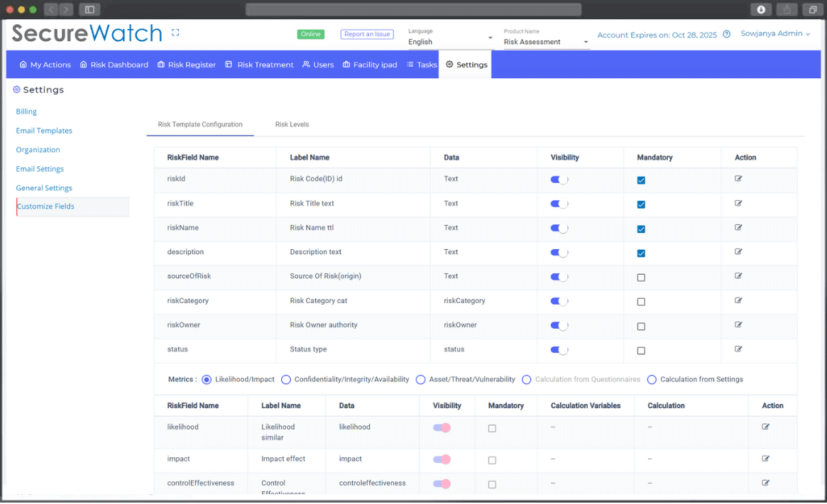
Task: Disable visibility toggle for sourceOfRisk
Action: (x=559, y=277)
